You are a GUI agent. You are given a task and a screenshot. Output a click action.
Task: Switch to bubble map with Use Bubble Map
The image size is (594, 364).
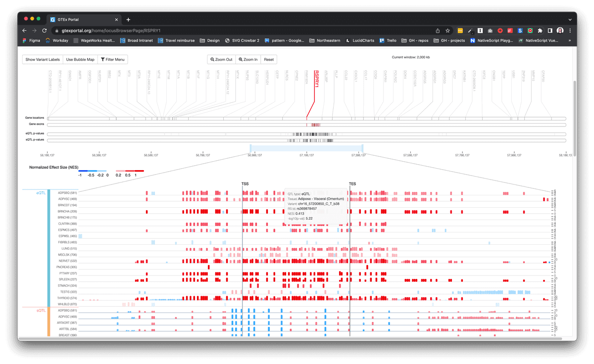(80, 59)
